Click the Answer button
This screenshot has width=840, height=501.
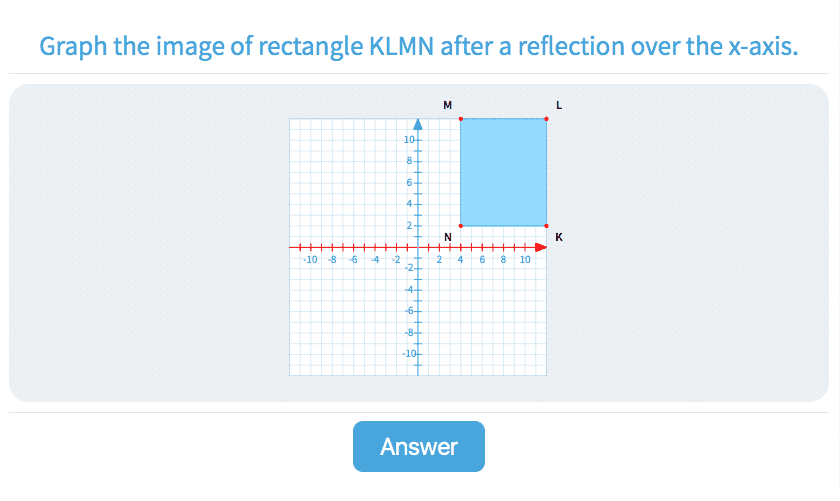pyautogui.click(x=418, y=446)
